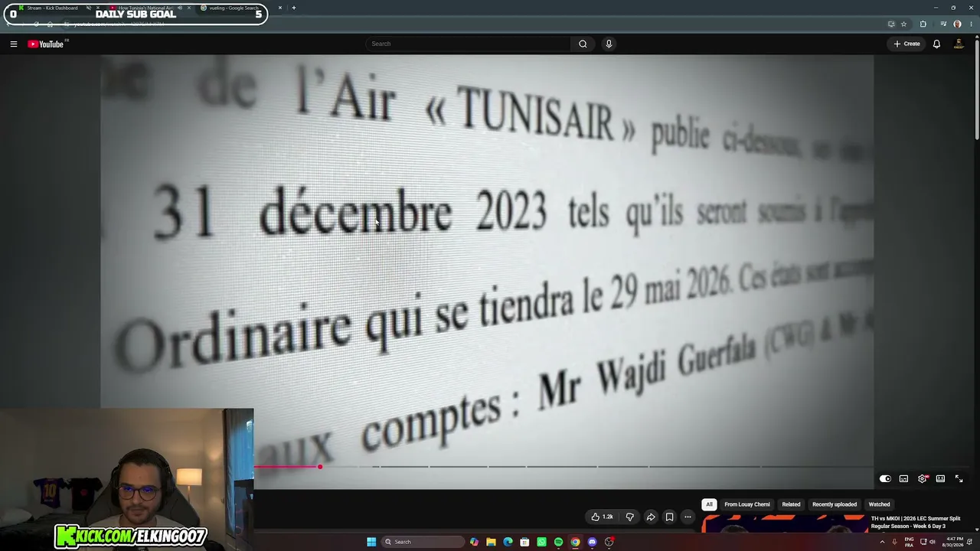980x551 pixels.
Task: Open the video player settings gear
Action: point(923,478)
